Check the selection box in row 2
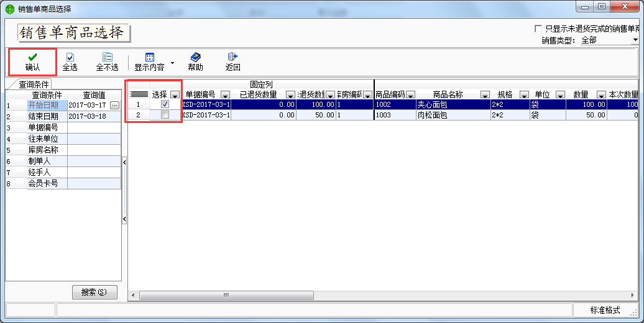 (165, 115)
